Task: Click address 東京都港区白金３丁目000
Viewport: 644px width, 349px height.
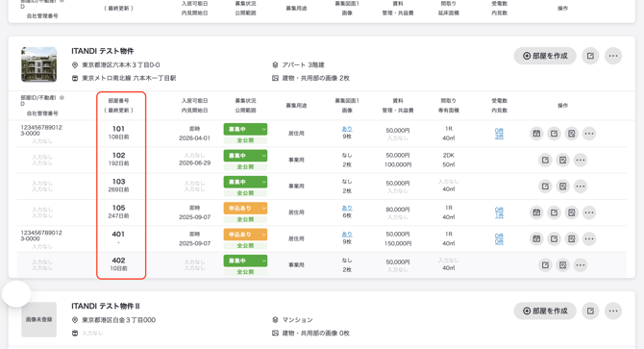Action: click(118, 320)
